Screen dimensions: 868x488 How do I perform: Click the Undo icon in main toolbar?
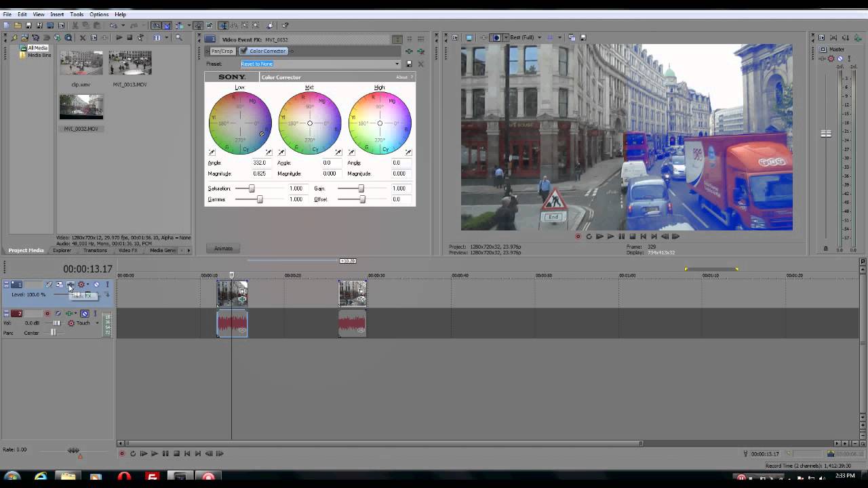(x=113, y=26)
